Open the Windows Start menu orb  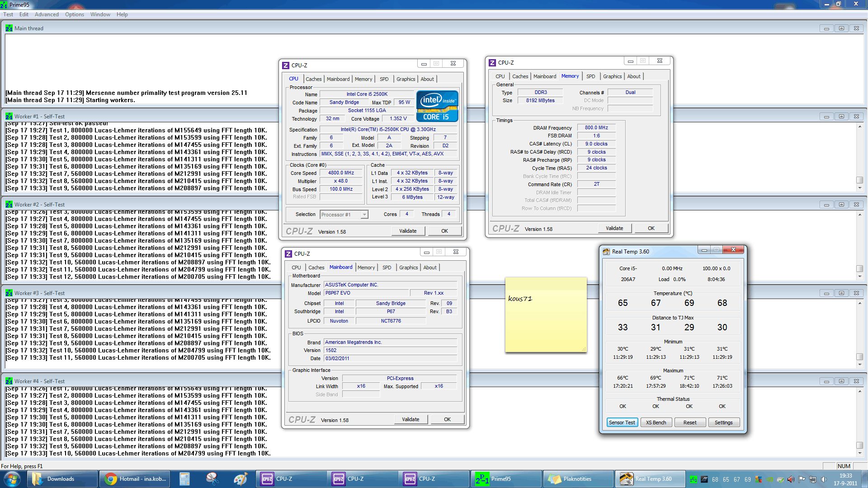12,479
